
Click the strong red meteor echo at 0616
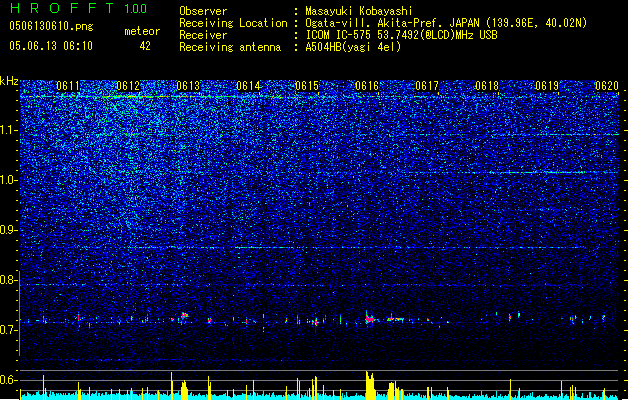tap(369, 319)
